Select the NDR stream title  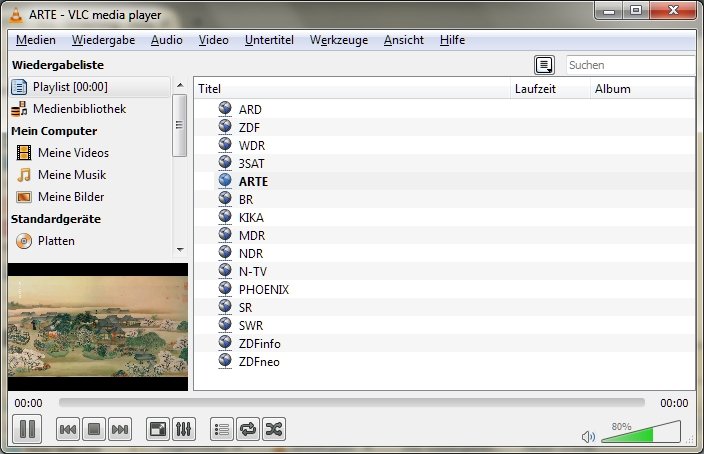tap(251, 254)
